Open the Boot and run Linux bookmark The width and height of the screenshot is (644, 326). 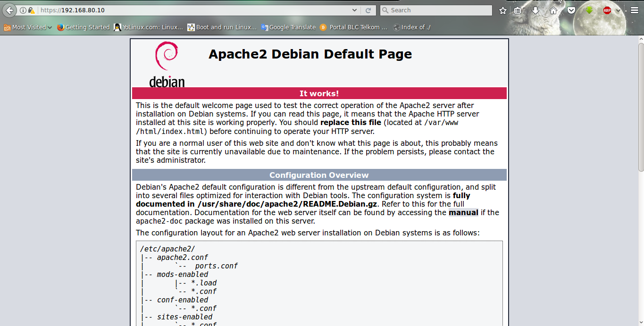click(222, 27)
